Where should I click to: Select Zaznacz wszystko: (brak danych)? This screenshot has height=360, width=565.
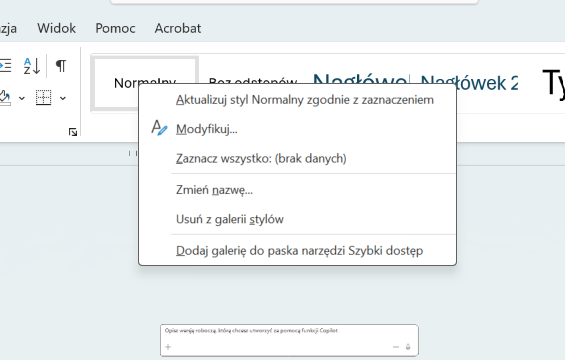click(x=298, y=159)
